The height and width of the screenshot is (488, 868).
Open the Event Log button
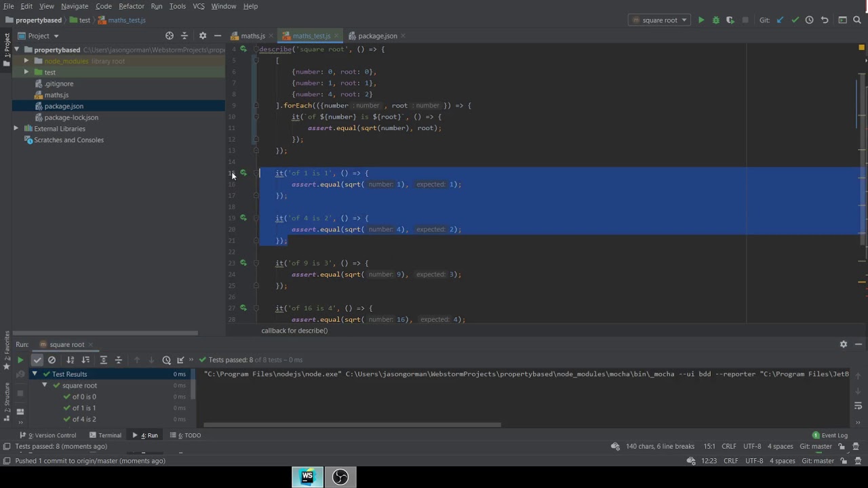click(830, 435)
